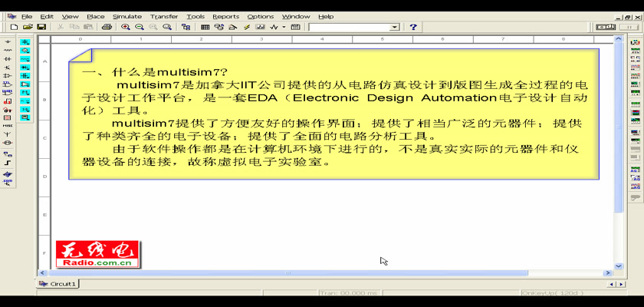Open the Transfer menu
The image size is (644, 307).
(x=164, y=16)
